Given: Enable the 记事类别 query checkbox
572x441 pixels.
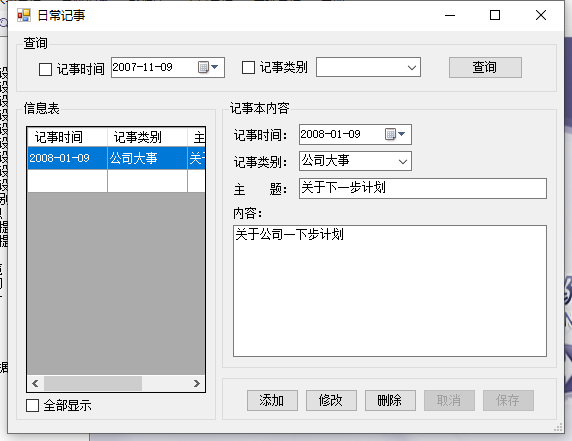Looking at the screenshot, I should [x=248, y=67].
